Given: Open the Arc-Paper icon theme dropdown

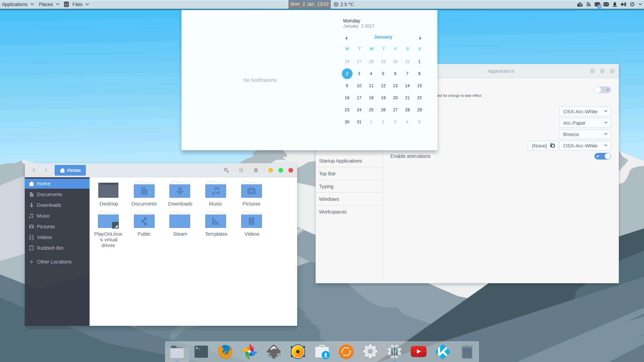Looking at the screenshot, I should click(585, 122).
